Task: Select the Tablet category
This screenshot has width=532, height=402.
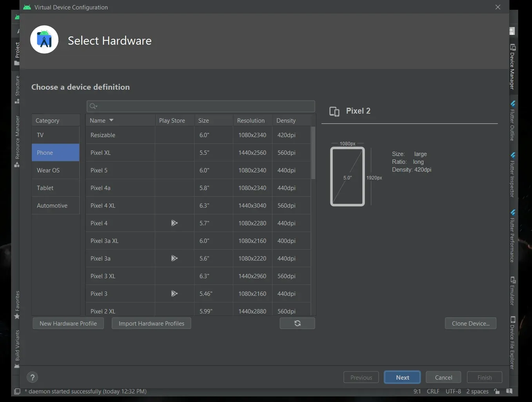Action: tap(56, 188)
